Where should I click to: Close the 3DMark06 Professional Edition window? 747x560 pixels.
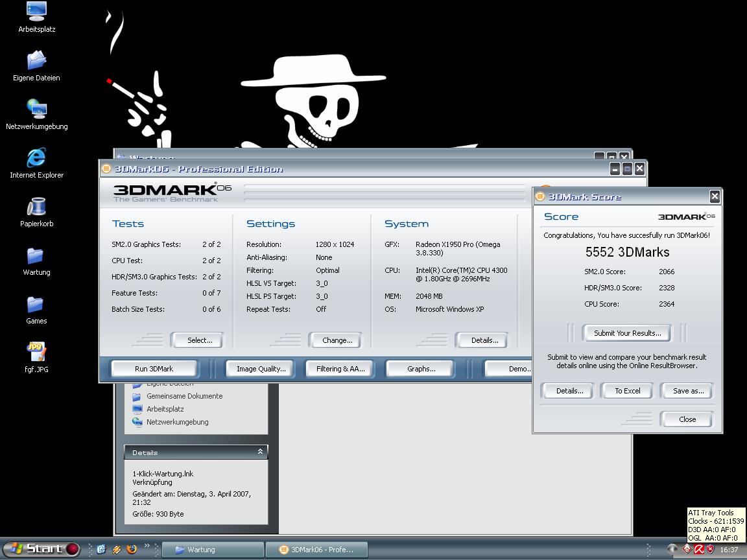639,169
